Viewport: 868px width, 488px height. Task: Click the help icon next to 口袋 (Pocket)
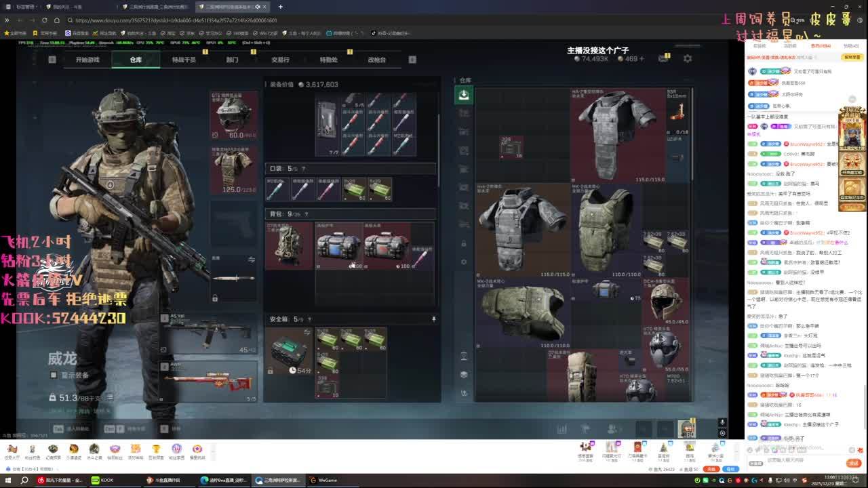click(x=303, y=169)
